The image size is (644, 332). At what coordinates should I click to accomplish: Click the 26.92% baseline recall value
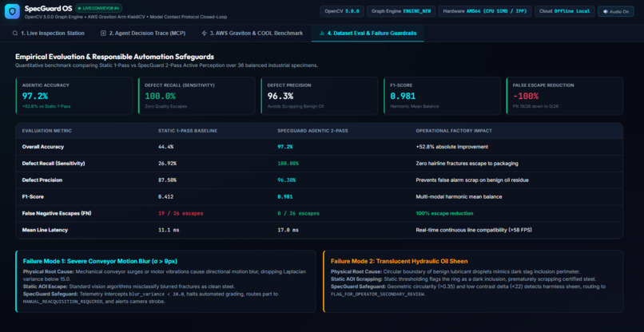click(x=167, y=164)
